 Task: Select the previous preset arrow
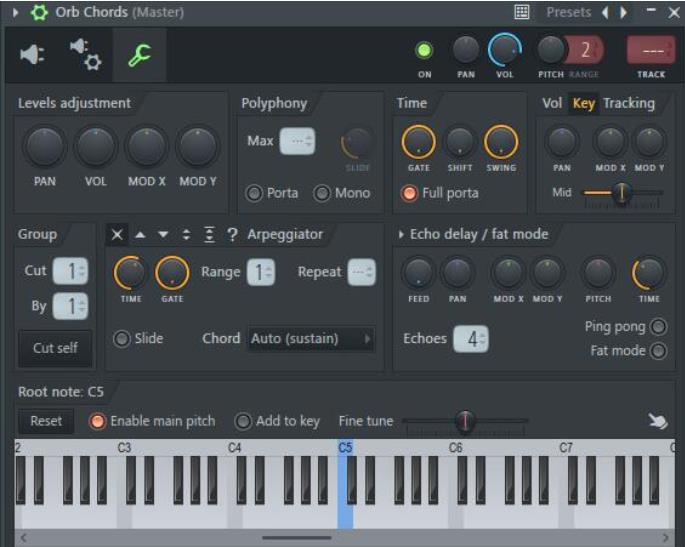pos(605,12)
